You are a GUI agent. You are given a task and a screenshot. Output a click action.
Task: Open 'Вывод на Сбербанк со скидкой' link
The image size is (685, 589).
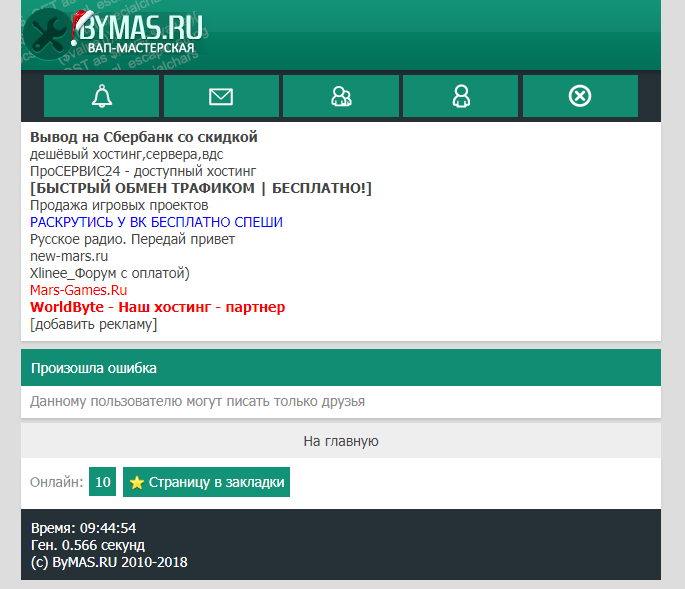(144, 137)
